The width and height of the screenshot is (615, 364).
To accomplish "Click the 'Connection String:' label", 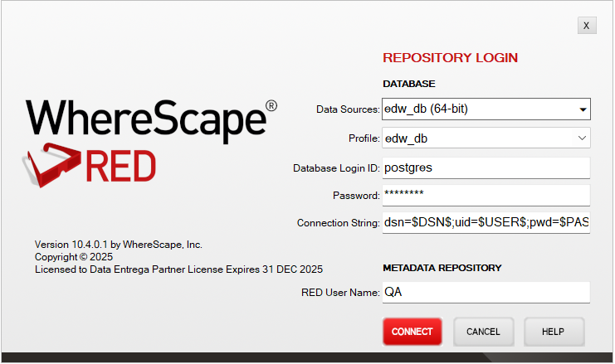I will coord(339,223).
